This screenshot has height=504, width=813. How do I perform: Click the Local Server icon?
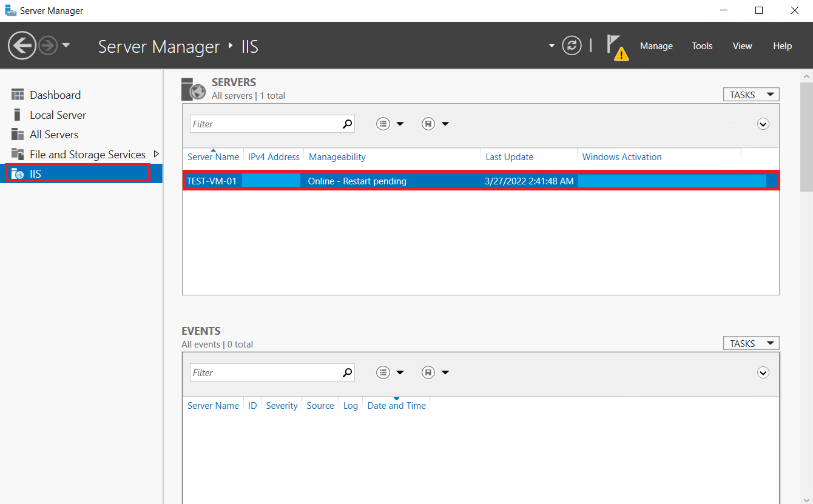(18, 115)
